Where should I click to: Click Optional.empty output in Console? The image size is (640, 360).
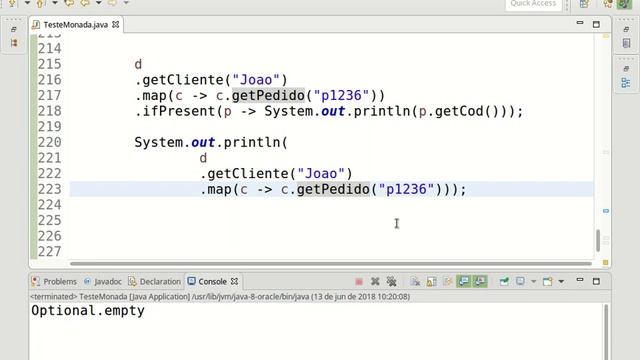pos(88,311)
